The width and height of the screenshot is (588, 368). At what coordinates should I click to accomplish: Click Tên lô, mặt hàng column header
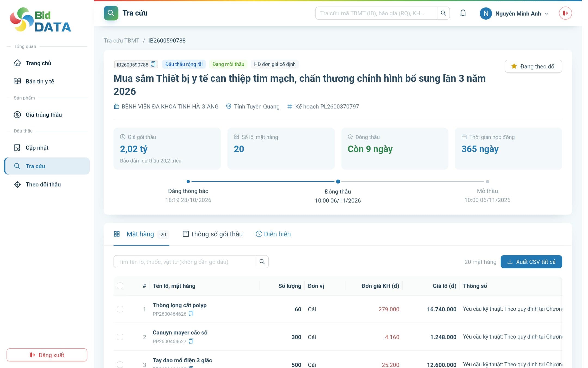(174, 286)
